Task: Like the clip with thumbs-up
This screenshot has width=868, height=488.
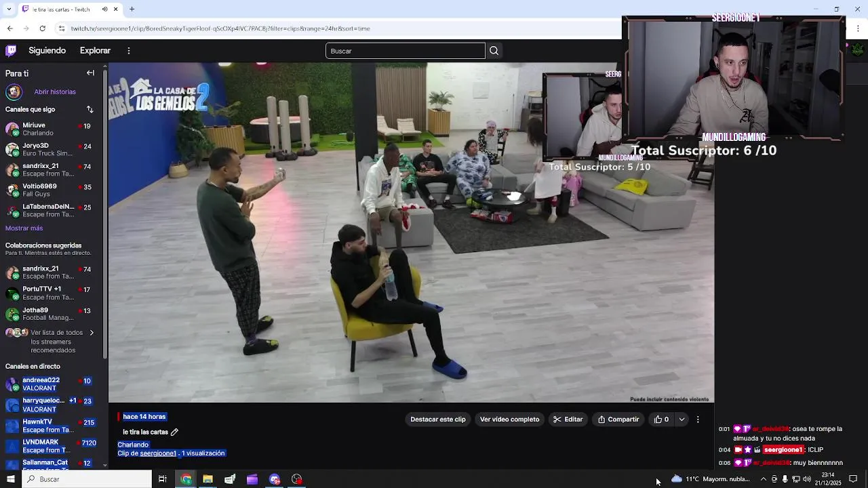Action: coord(661,420)
